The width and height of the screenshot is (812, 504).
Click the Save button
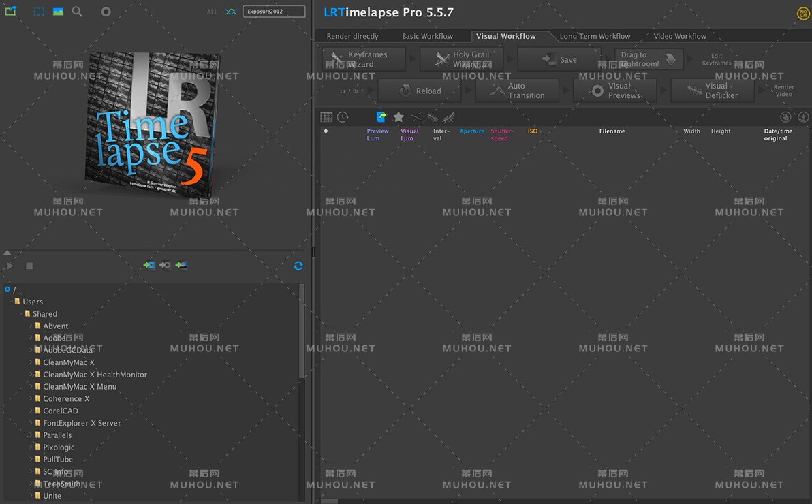click(559, 59)
